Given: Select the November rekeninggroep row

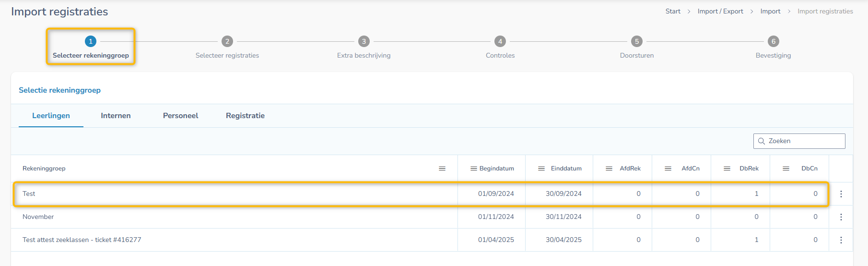Looking at the screenshot, I should (38, 217).
